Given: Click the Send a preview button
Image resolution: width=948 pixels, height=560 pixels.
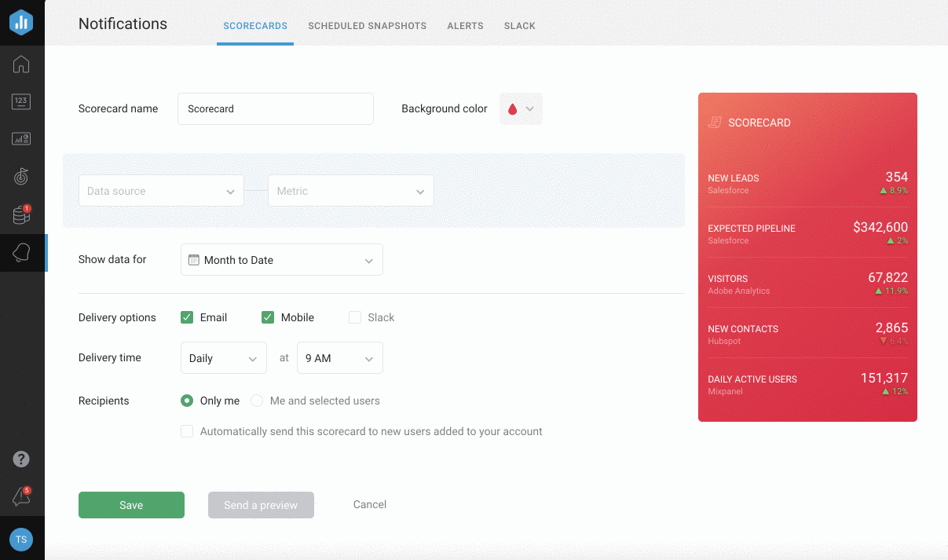Looking at the screenshot, I should point(261,505).
